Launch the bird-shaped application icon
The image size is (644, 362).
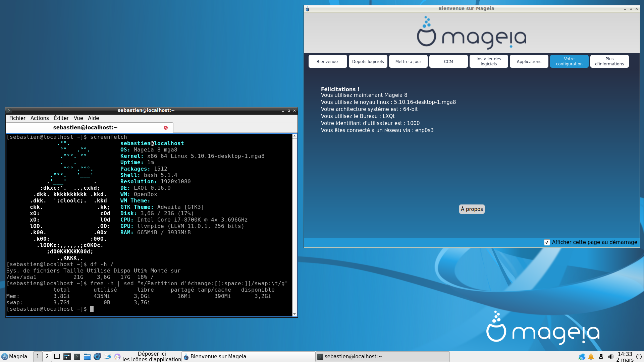coord(117,357)
